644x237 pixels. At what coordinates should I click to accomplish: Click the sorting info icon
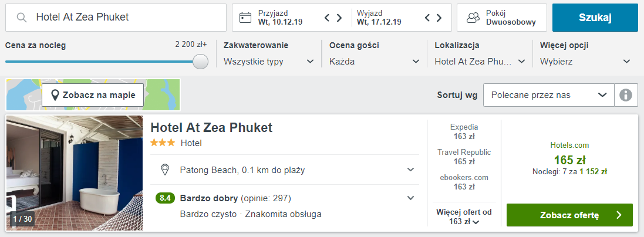click(626, 95)
